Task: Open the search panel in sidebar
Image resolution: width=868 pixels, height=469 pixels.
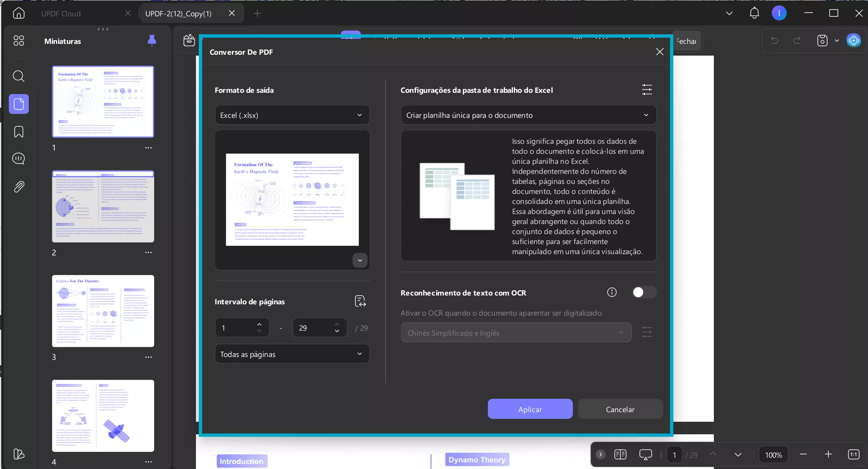Action: pos(18,76)
